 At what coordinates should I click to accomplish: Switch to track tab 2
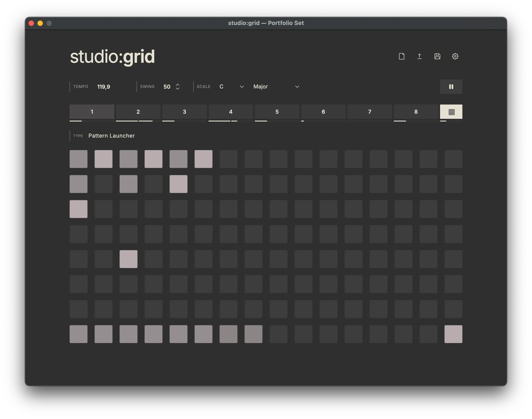coord(138,112)
